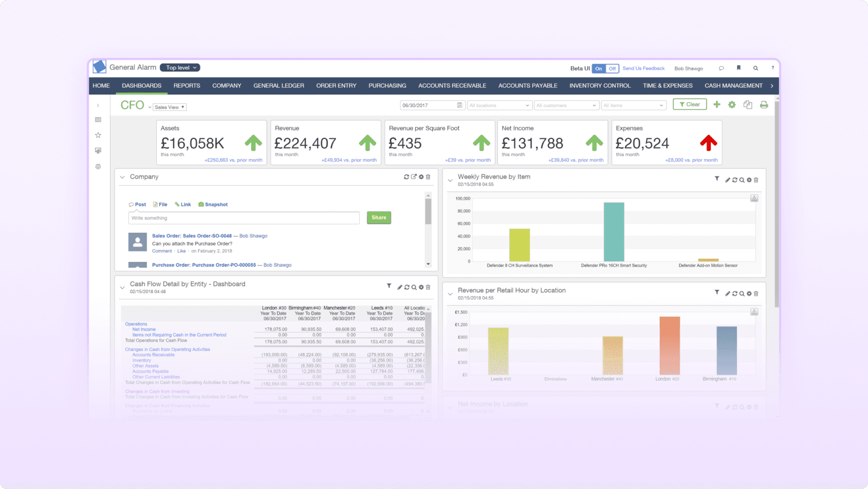The height and width of the screenshot is (489, 868).
Task: Open the GENERAL LEDGER menu
Action: tap(279, 86)
